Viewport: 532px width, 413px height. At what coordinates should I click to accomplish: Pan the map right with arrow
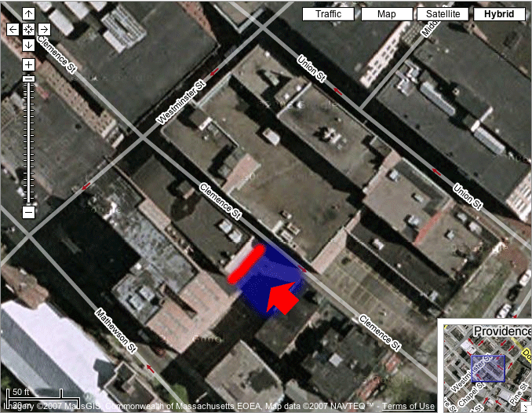point(44,29)
